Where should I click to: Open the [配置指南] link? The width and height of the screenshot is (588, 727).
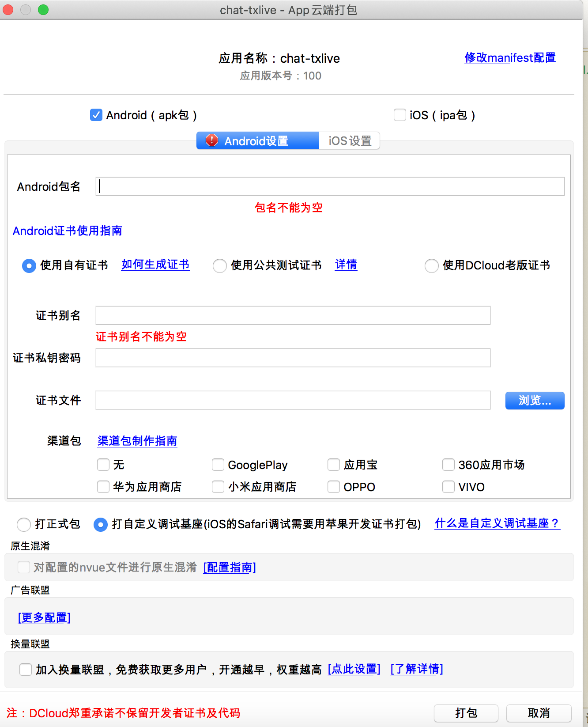[230, 567]
